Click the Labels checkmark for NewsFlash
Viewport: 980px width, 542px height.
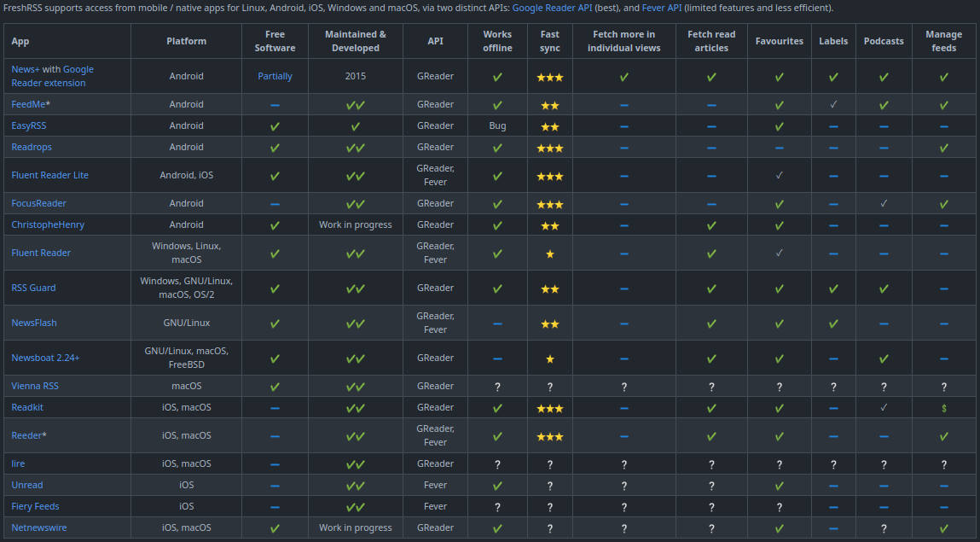[834, 323]
